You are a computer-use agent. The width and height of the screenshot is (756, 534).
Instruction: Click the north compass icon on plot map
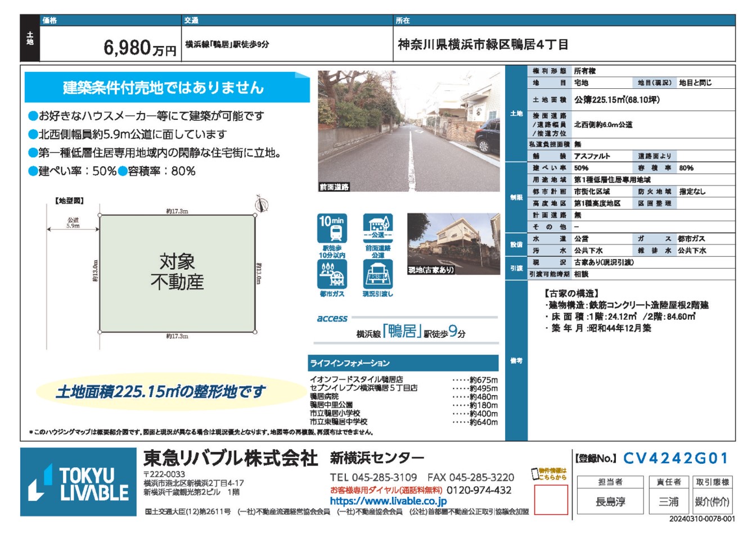tap(261, 203)
